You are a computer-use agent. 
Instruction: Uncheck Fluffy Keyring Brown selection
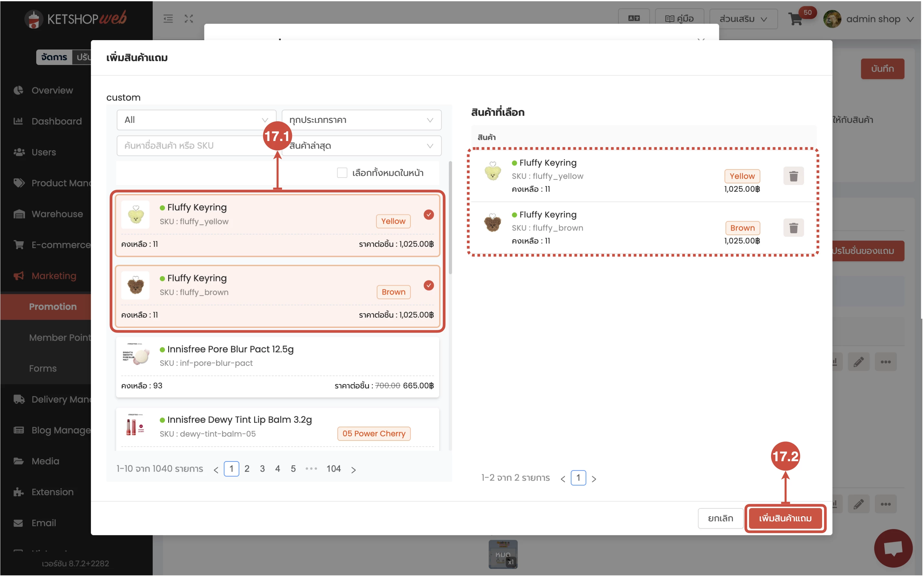(429, 285)
